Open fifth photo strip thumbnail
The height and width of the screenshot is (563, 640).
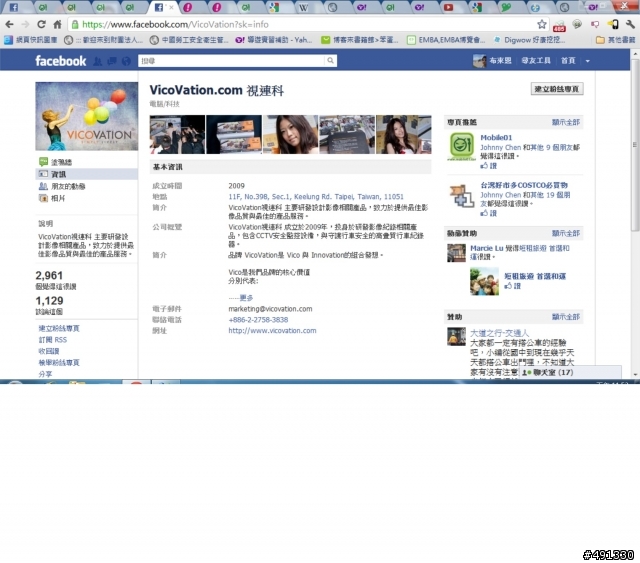[403, 134]
